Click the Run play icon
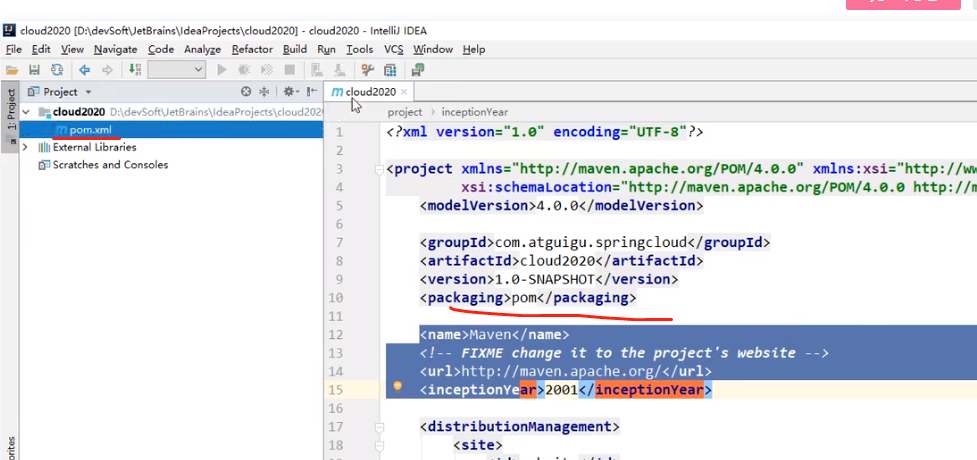The image size is (977, 460). (222, 70)
